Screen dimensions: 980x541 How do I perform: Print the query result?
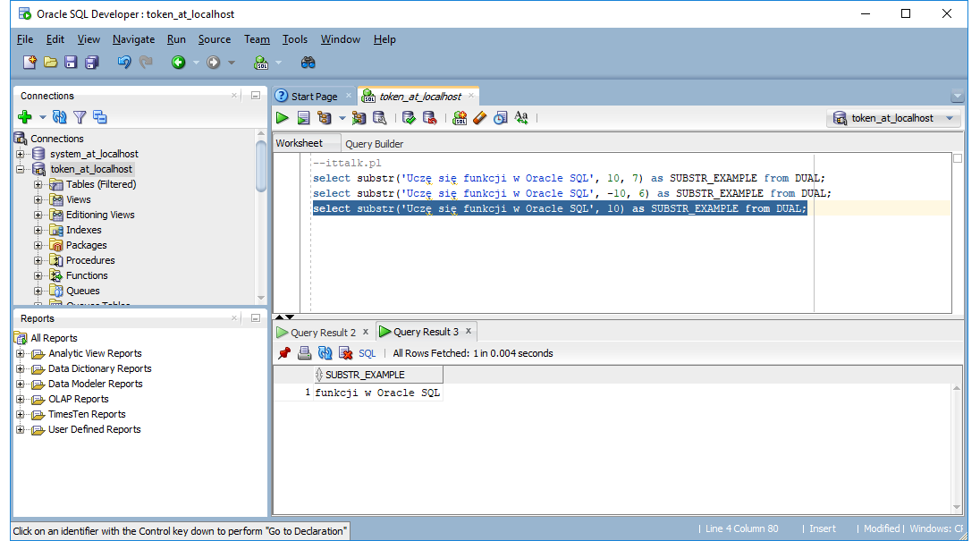(x=304, y=353)
